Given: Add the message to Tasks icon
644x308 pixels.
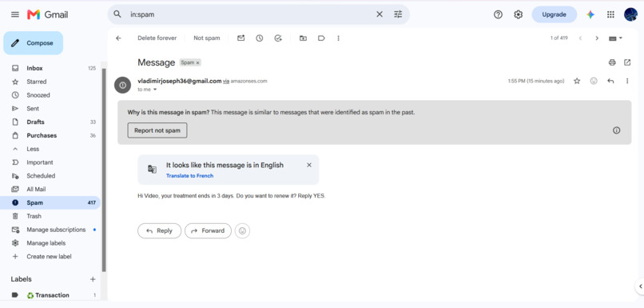Looking at the screenshot, I should [x=278, y=38].
